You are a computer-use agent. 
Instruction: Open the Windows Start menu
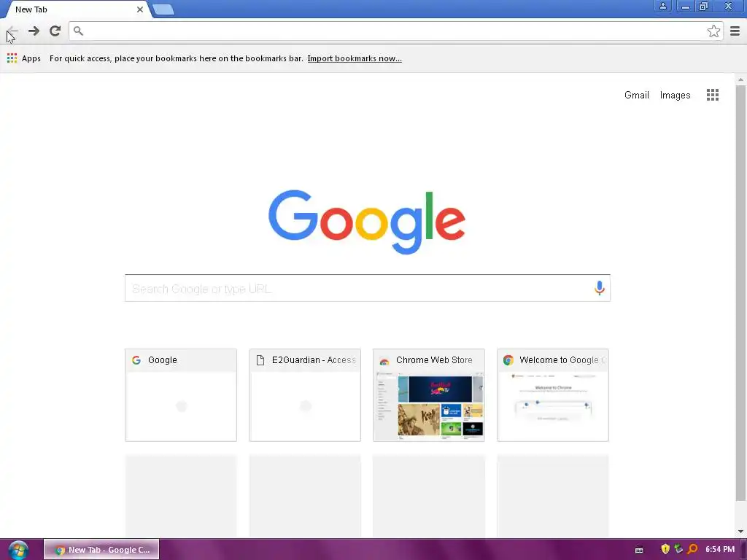[x=18, y=550]
